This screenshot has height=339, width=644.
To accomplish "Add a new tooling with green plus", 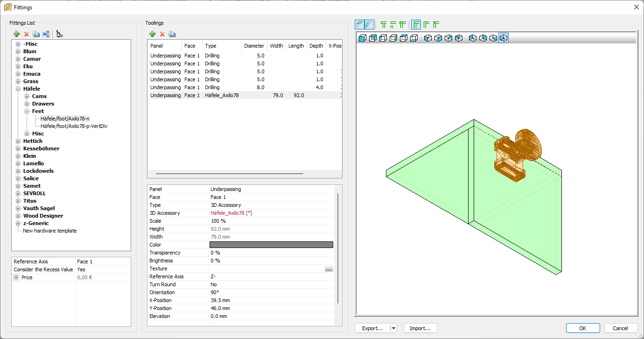I will click(152, 34).
